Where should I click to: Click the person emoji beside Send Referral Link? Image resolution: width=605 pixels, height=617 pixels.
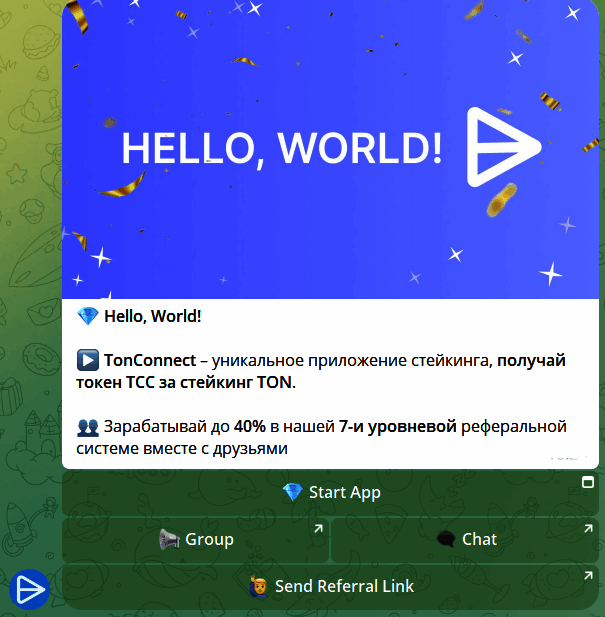[259, 586]
